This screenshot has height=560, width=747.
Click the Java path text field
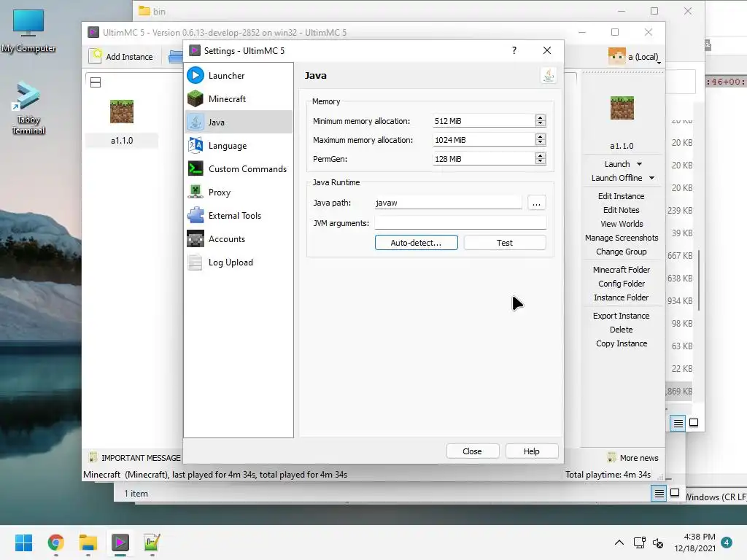click(x=448, y=203)
